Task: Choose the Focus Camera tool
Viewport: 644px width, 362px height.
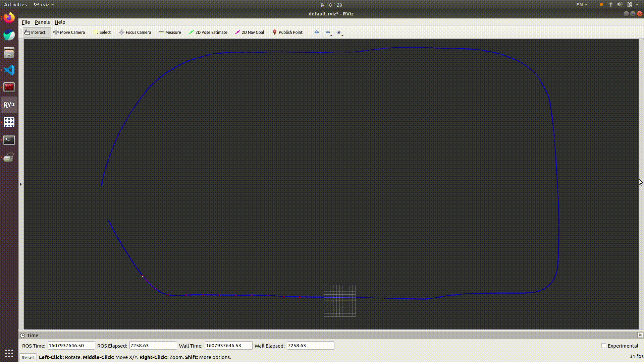Action: tap(135, 32)
